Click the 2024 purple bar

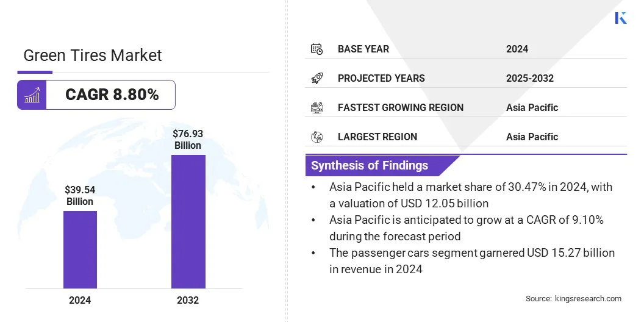pyautogui.click(x=80, y=249)
